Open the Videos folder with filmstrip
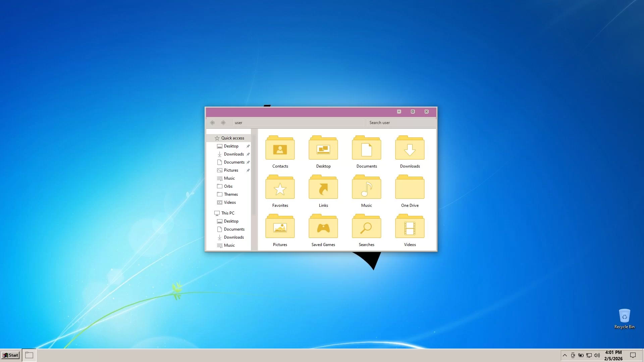 tap(410, 227)
